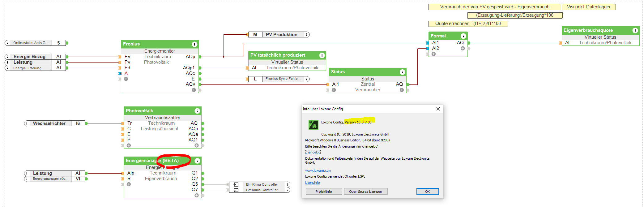The image size is (644, 207).
Task: Click info icon on Energiemanager (BETA) block
Action: pos(197,161)
